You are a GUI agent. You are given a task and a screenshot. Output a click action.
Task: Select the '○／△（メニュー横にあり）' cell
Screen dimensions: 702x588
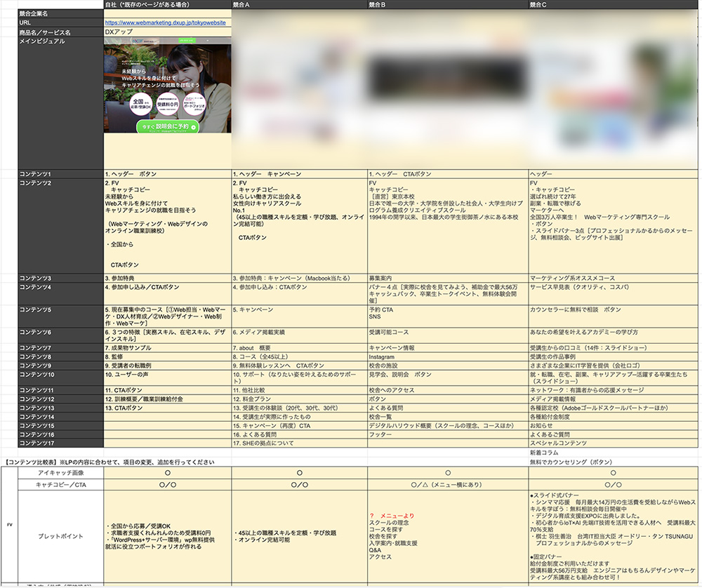pyautogui.click(x=448, y=485)
